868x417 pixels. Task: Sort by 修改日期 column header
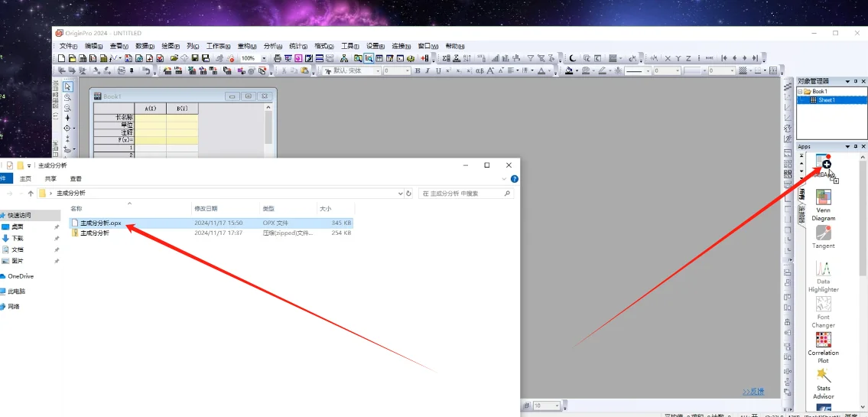[206, 209]
